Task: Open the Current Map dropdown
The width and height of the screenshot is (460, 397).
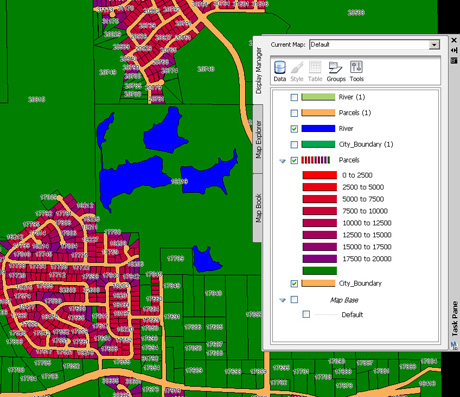Action: point(434,45)
